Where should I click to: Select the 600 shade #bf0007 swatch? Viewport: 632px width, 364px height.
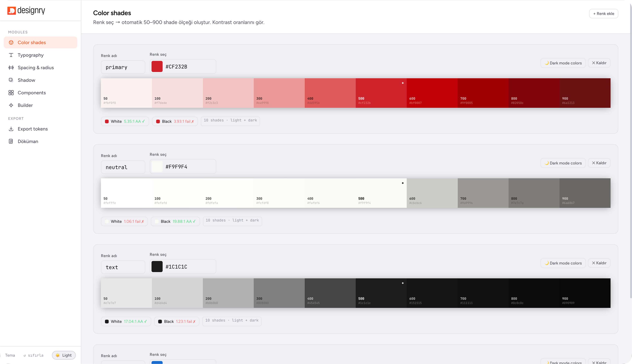pos(432,93)
